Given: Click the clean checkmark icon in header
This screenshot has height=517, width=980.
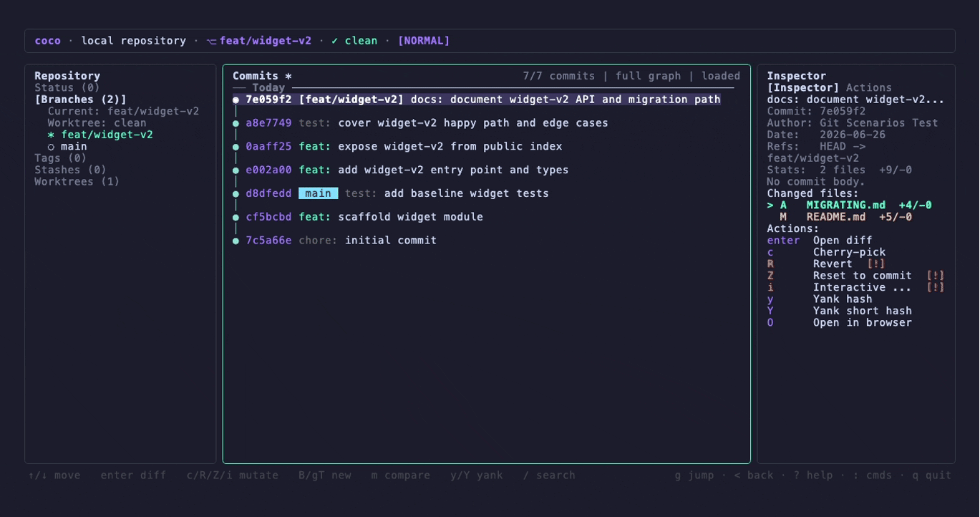Looking at the screenshot, I should click(335, 41).
